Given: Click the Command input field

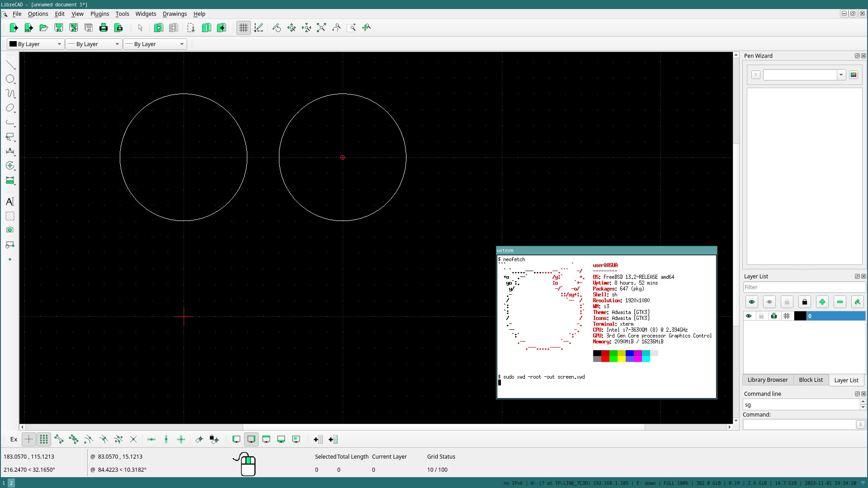Looking at the screenshot, I should (799, 425).
